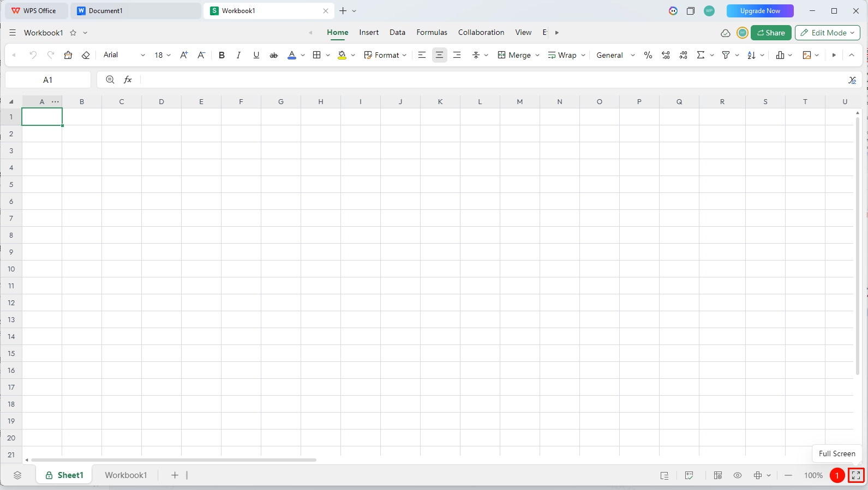Click the Borders grid icon
The height and width of the screenshot is (490, 868).
click(316, 55)
